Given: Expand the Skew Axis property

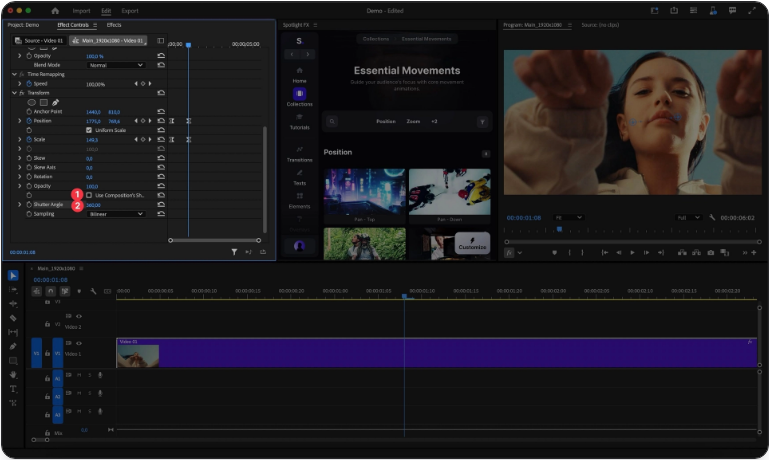Looking at the screenshot, I should [20, 167].
